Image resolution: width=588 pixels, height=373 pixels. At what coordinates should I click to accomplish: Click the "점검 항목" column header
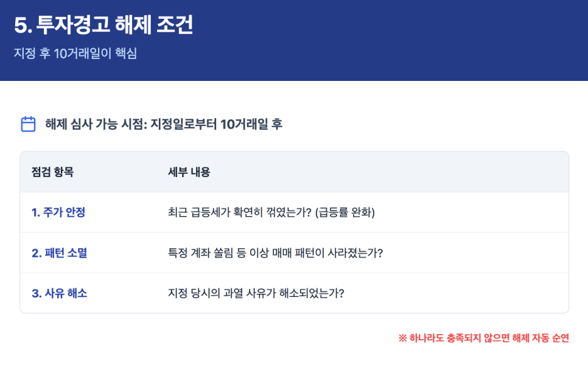pos(52,172)
